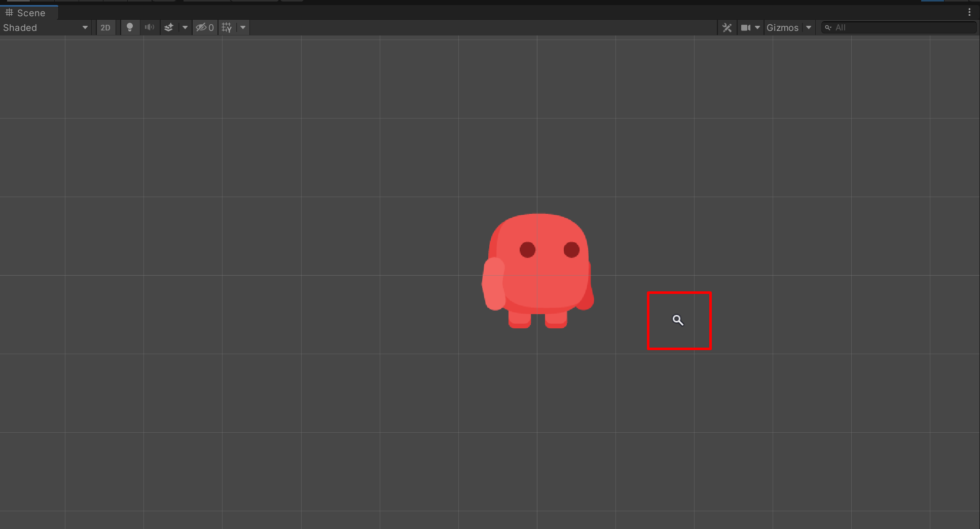Screen dimensions: 980x529
Task: Select the red character sprite in scene
Action: [537, 271]
